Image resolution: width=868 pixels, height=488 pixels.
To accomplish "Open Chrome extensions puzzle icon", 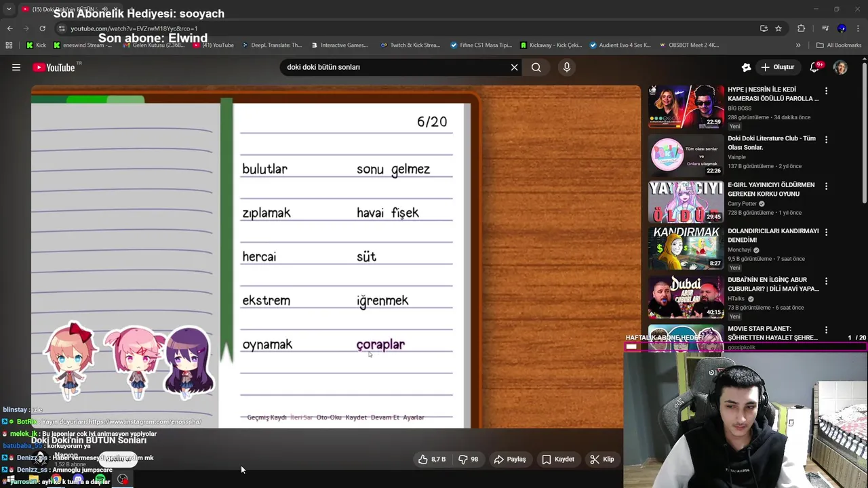I will point(801,28).
